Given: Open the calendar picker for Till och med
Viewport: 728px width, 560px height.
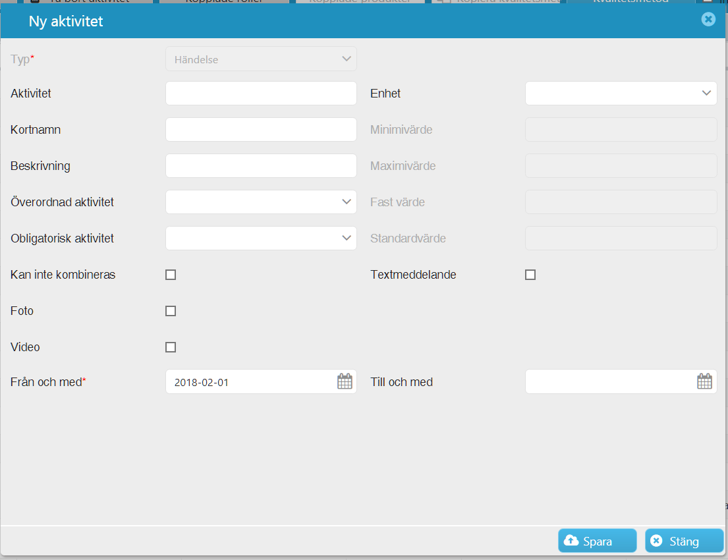Looking at the screenshot, I should pyautogui.click(x=704, y=381).
